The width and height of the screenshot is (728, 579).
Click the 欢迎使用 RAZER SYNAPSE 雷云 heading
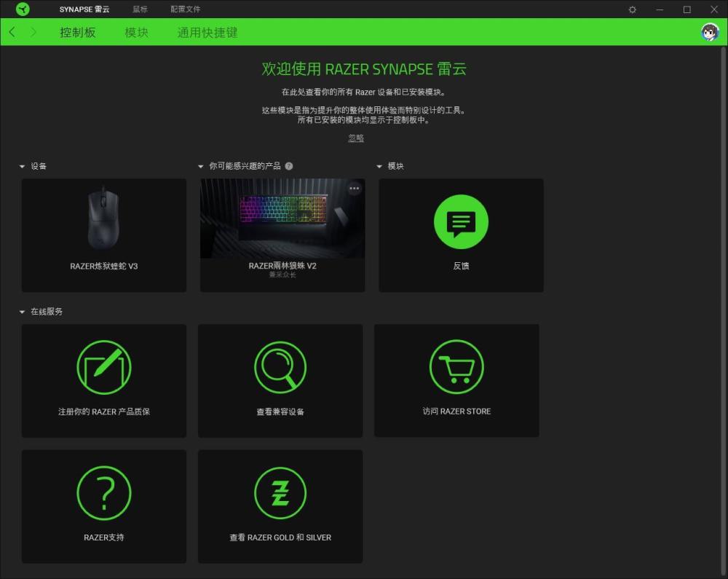[364, 69]
